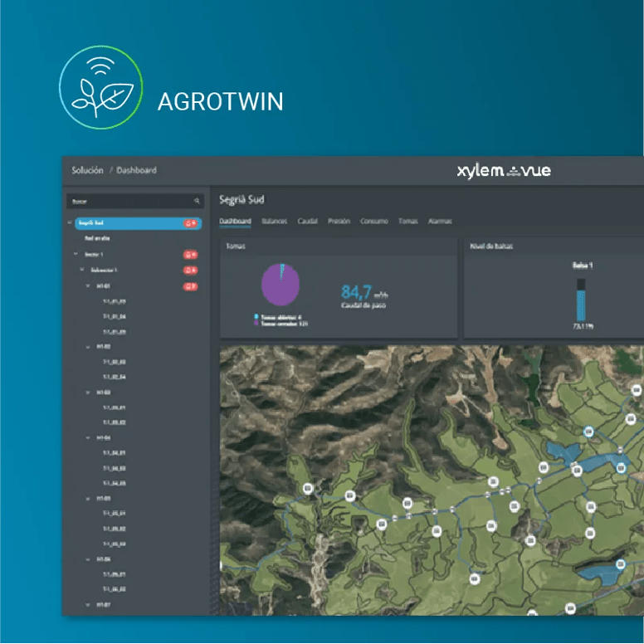Open alarm badge on Subsector 1 row
644x644 pixels.
[x=190, y=271]
